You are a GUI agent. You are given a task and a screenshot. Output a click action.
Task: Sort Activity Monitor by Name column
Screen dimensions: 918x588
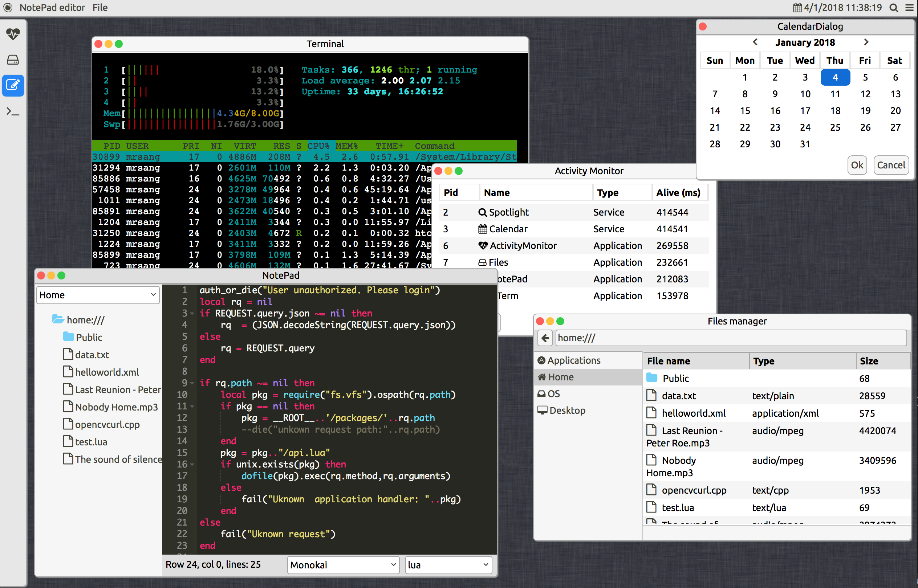click(x=536, y=193)
